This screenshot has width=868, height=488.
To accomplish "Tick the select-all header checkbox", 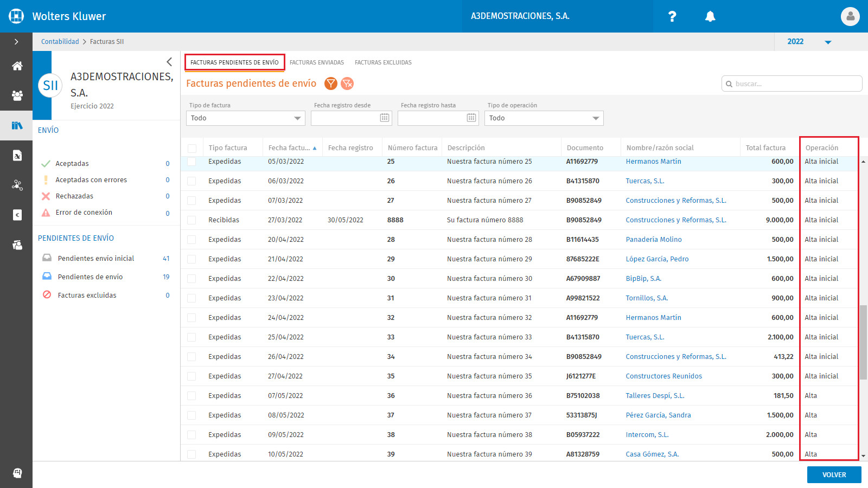I will click(x=192, y=148).
